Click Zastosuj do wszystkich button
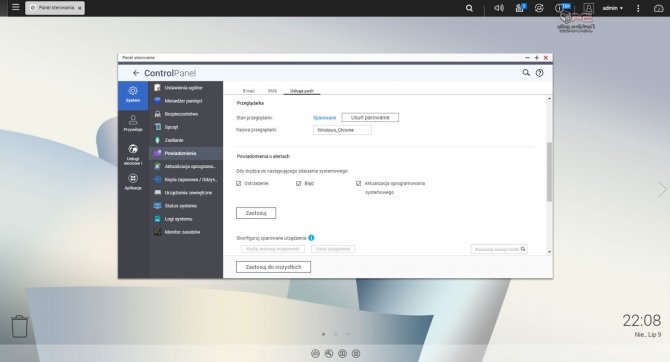This screenshot has width=670, height=362. click(x=273, y=267)
